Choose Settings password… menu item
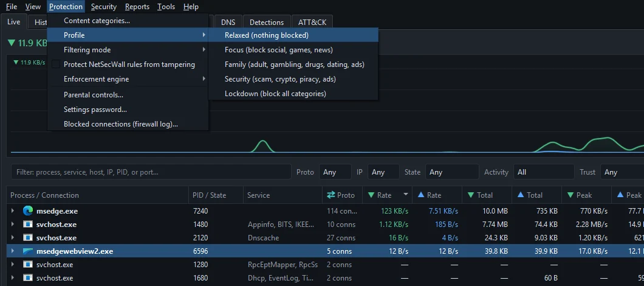This screenshot has width=644, height=286. pyautogui.click(x=128, y=110)
